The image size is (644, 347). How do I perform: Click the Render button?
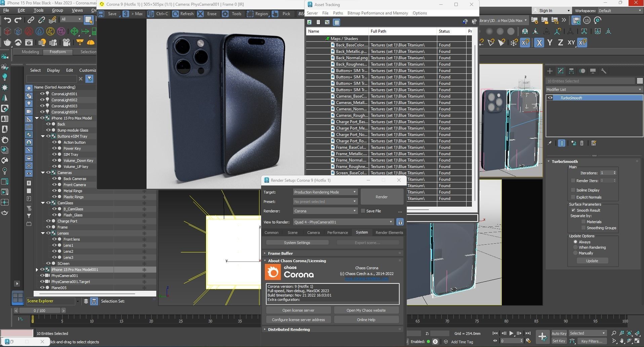[382, 197]
